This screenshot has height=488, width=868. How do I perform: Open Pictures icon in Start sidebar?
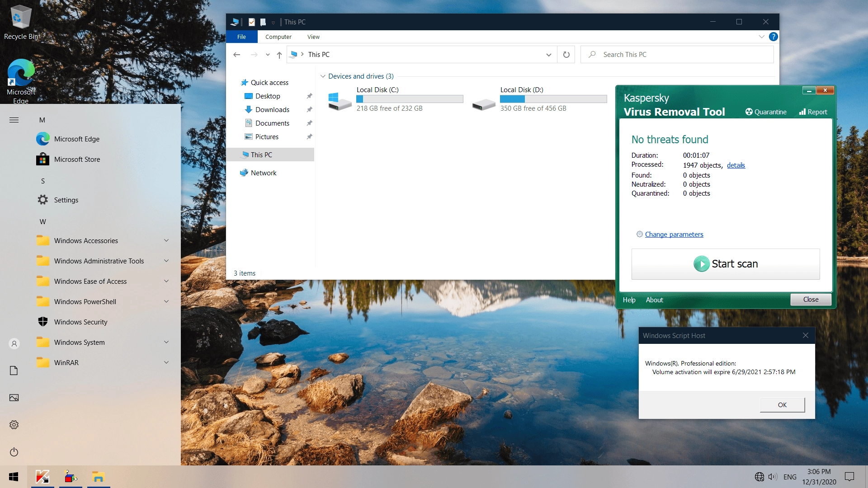[x=14, y=398]
